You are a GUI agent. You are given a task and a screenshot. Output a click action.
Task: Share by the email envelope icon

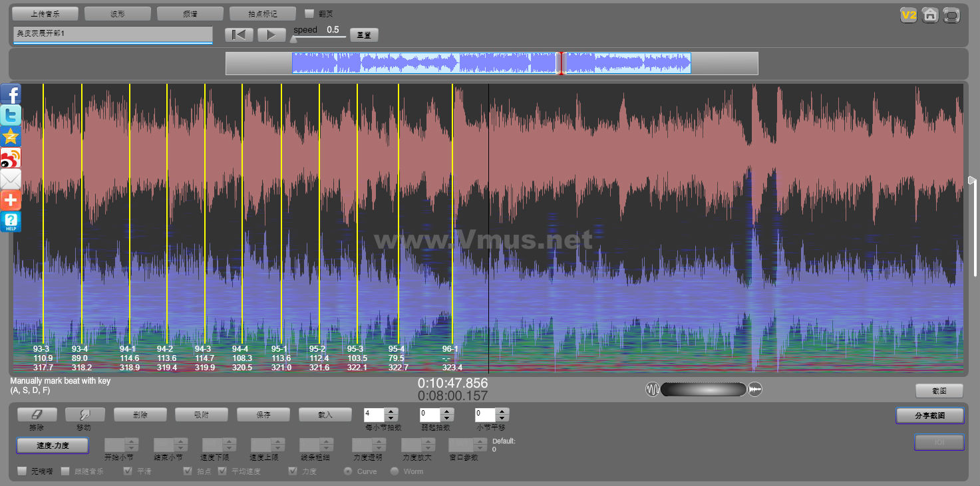(11, 180)
